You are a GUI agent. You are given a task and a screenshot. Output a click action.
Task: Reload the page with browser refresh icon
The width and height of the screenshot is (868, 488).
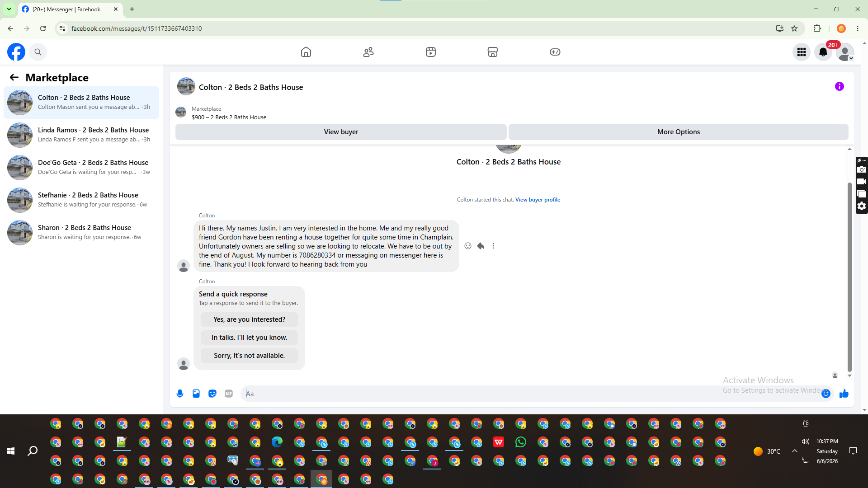[43, 28]
